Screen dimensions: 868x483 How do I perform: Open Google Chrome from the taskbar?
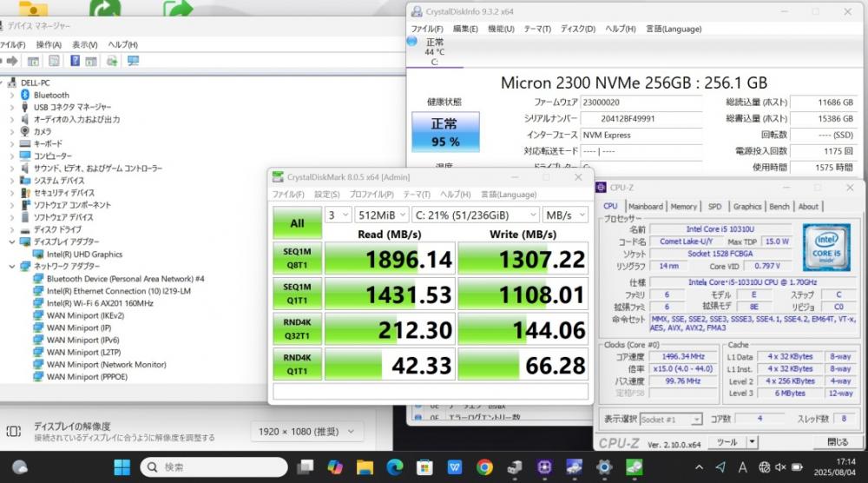click(x=484, y=467)
